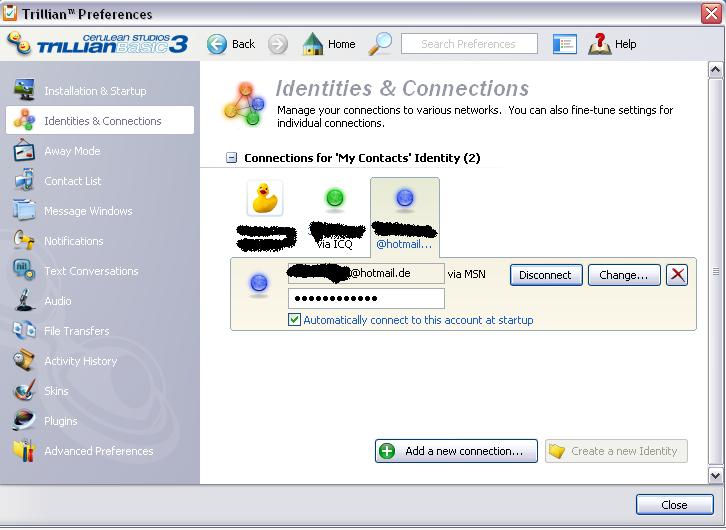Click the Search Preferences field
The width and height of the screenshot is (726, 530).
click(x=469, y=44)
